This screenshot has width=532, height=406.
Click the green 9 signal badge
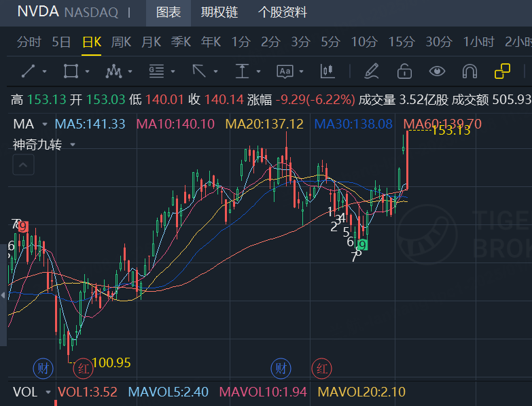(363, 245)
